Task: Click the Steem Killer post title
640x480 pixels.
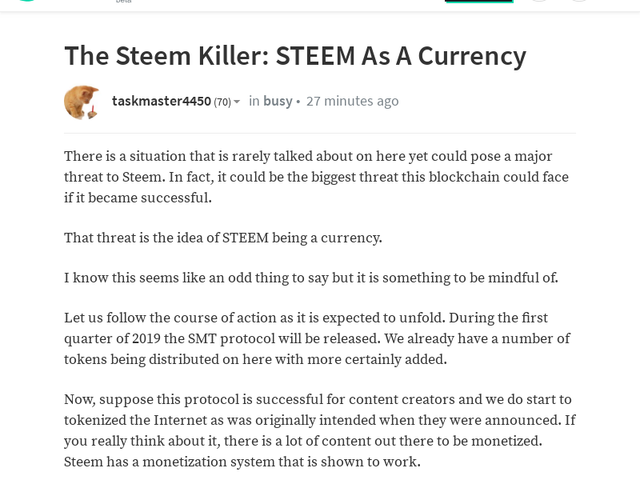Action: coord(295,55)
